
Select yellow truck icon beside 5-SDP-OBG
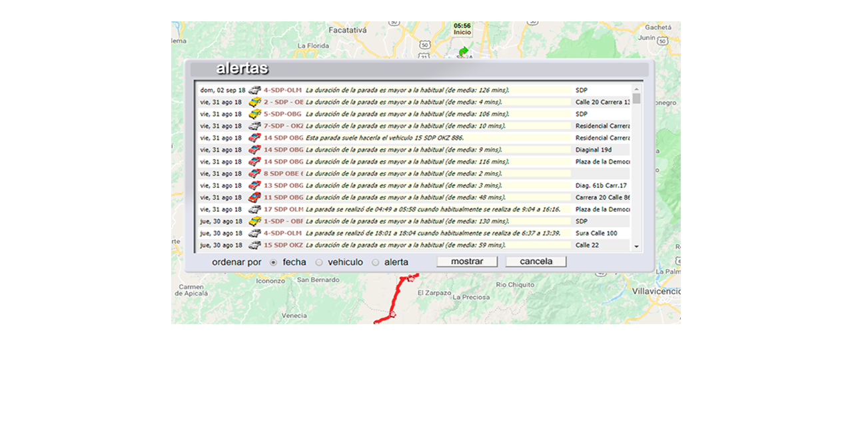point(254,114)
